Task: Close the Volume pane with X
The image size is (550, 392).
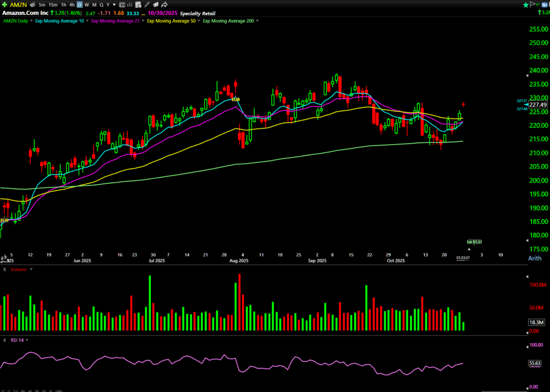Action: click(x=4, y=270)
